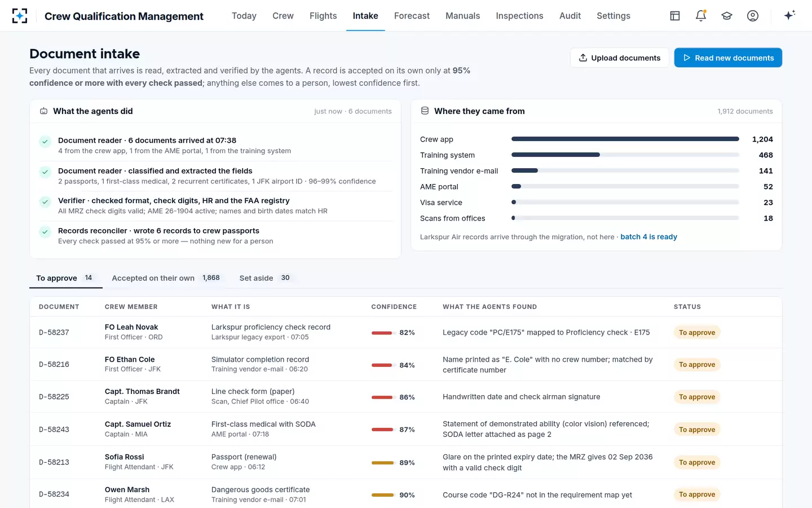Screen dimensions: 812x508
Task: Switch to the Set aside tab
Action: tap(264, 278)
